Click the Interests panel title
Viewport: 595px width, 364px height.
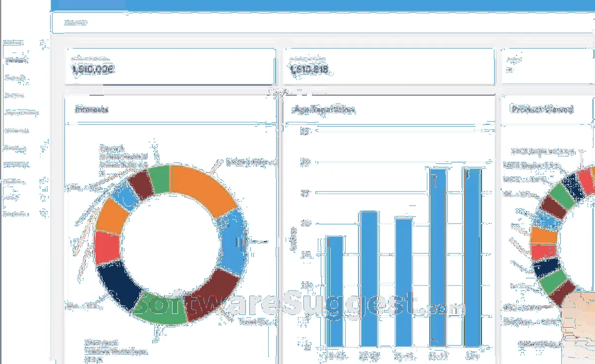[x=92, y=109]
